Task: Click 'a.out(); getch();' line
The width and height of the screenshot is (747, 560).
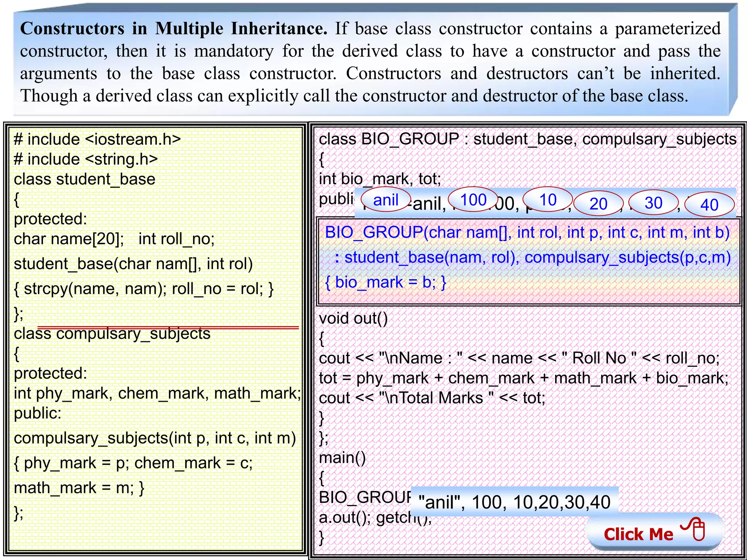Action: (x=375, y=517)
